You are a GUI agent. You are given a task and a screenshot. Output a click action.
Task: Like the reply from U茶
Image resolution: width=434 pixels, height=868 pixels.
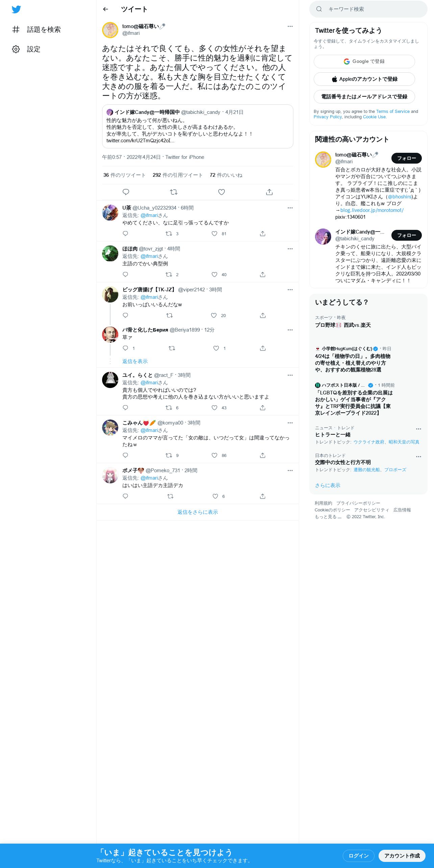pyautogui.click(x=214, y=234)
